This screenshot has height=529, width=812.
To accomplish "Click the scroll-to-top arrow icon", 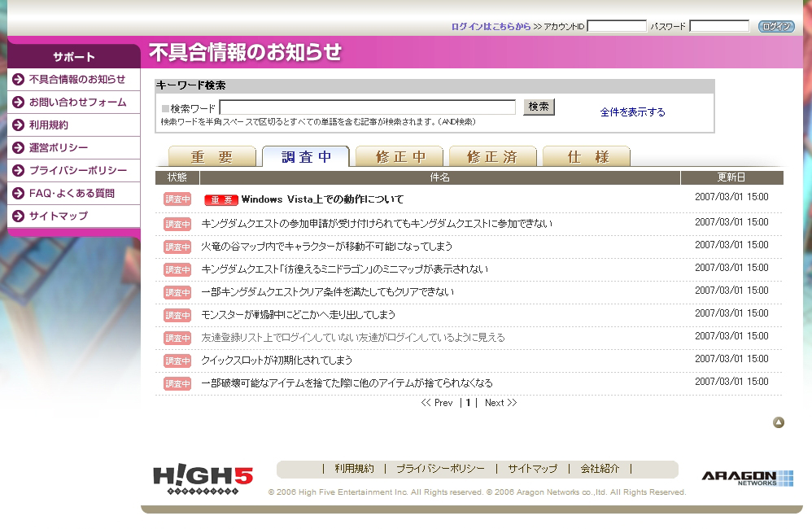I will 779,422.
